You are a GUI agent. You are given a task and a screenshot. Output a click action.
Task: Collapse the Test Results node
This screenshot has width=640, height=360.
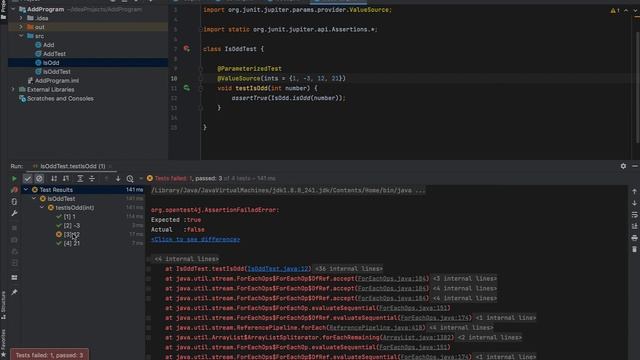[x=26, y=190]
